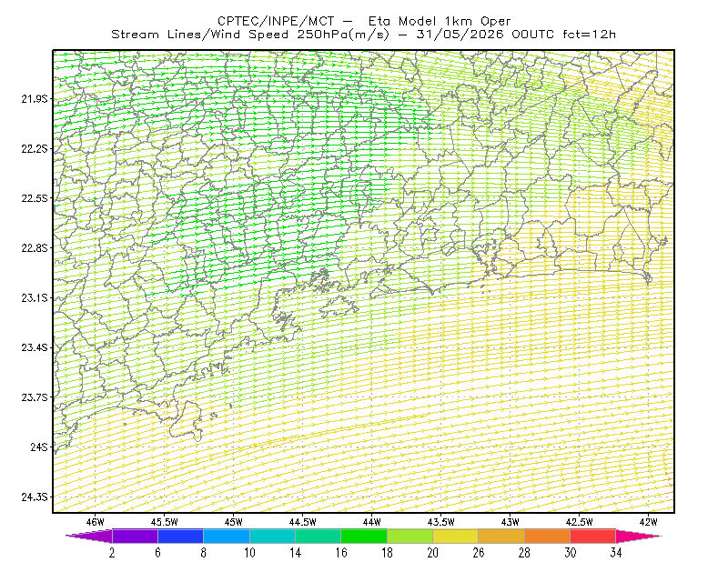The height and width of the screenshot is (562, 728).
Task: Click the longitude label '45.5W'
Action: [165, 522]
